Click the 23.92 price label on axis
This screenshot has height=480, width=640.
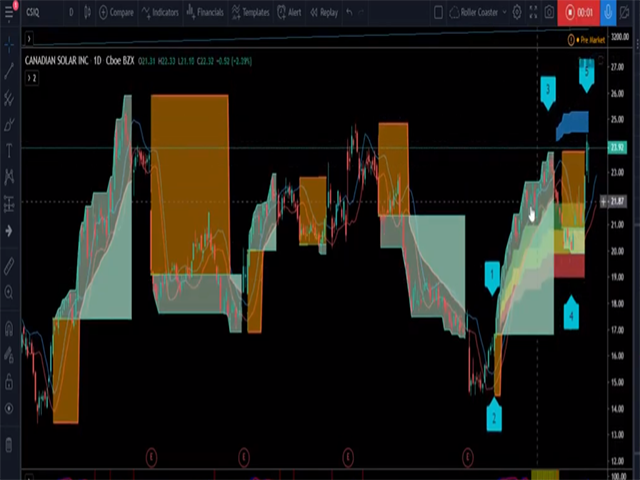click(x=618, y=147)
